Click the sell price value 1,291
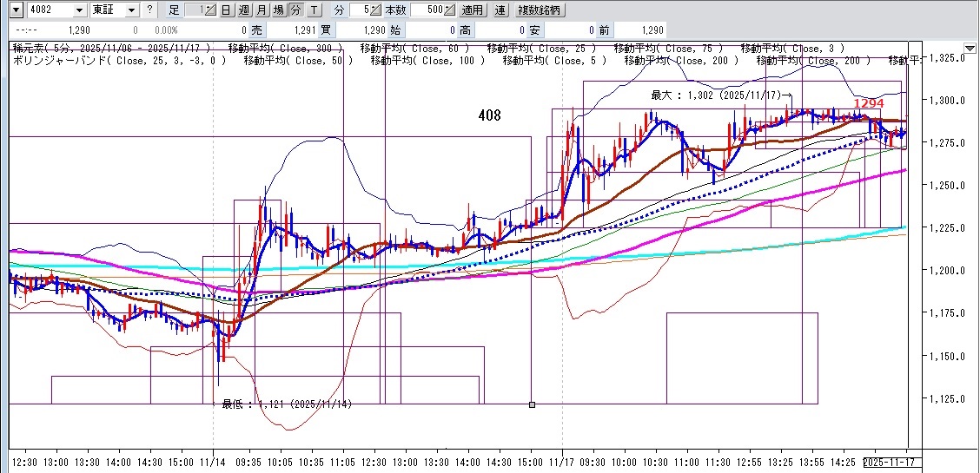The image size is (980, 473). 306,30
